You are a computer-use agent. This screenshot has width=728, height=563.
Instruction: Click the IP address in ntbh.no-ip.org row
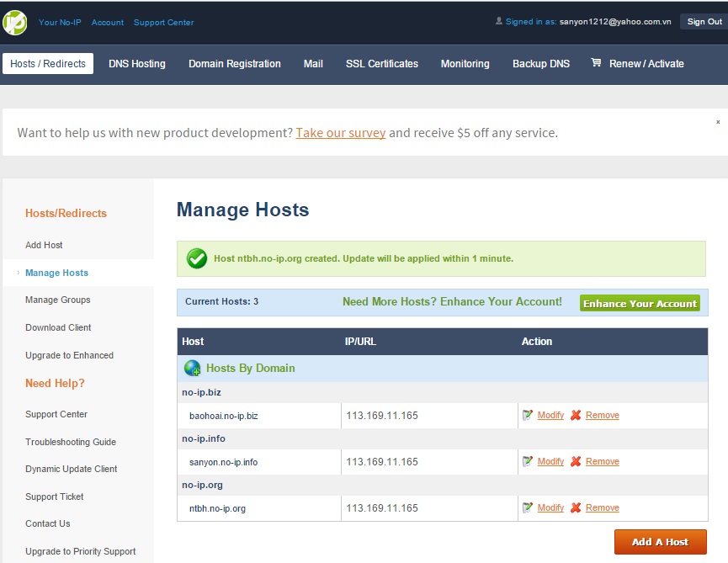tap(382, 508)
